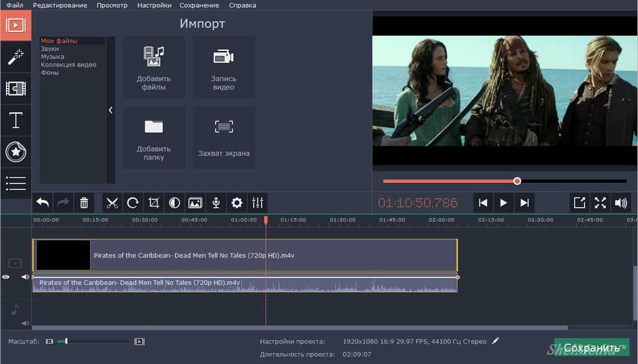
Task: Open the Просмотр menu
Action: click(112, 5)
